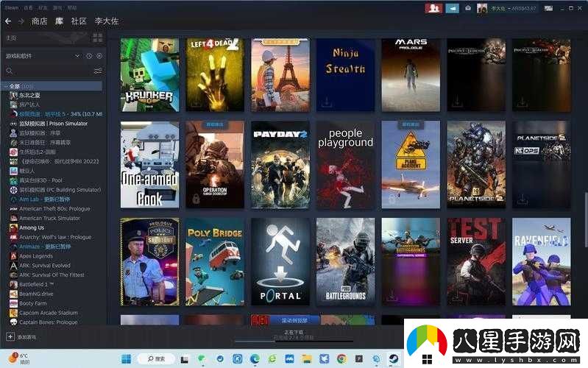
Task: Open the Steam menu
Action: 11,7
